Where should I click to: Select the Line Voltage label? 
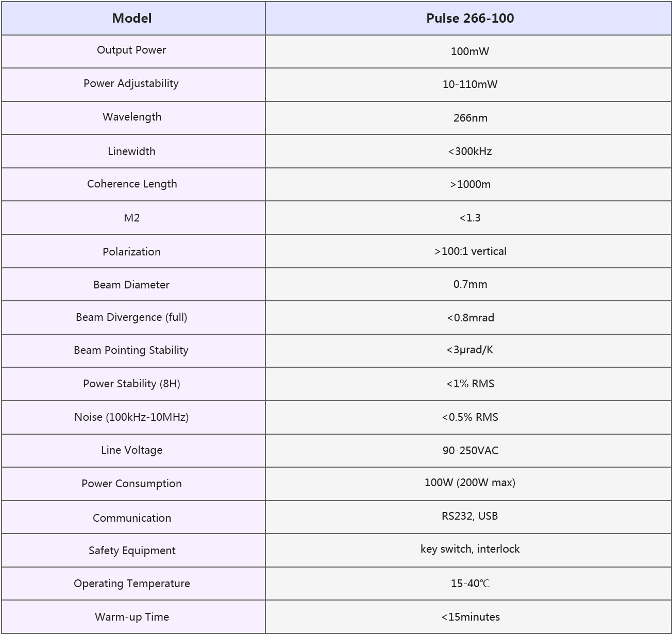[132, 450]
